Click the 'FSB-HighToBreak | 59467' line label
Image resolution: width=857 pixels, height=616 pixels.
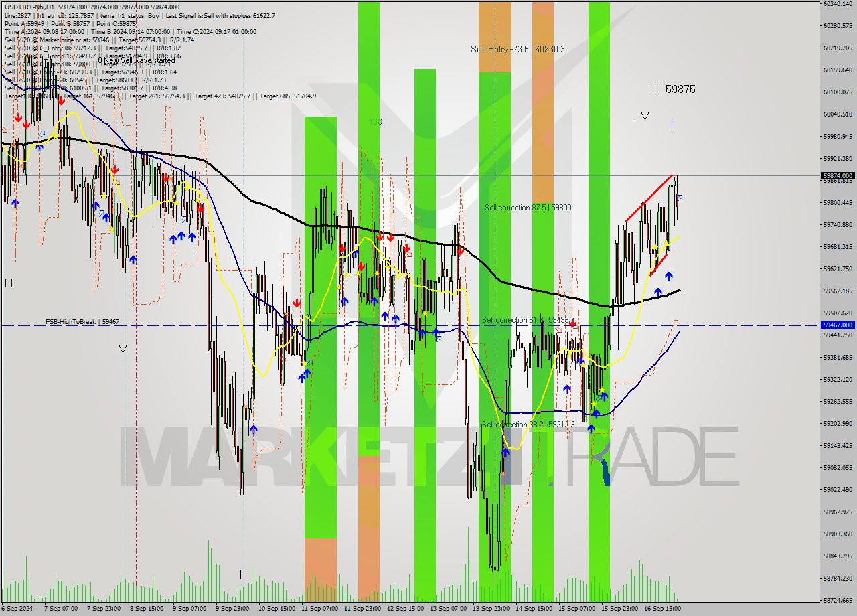tap(82, 322)
